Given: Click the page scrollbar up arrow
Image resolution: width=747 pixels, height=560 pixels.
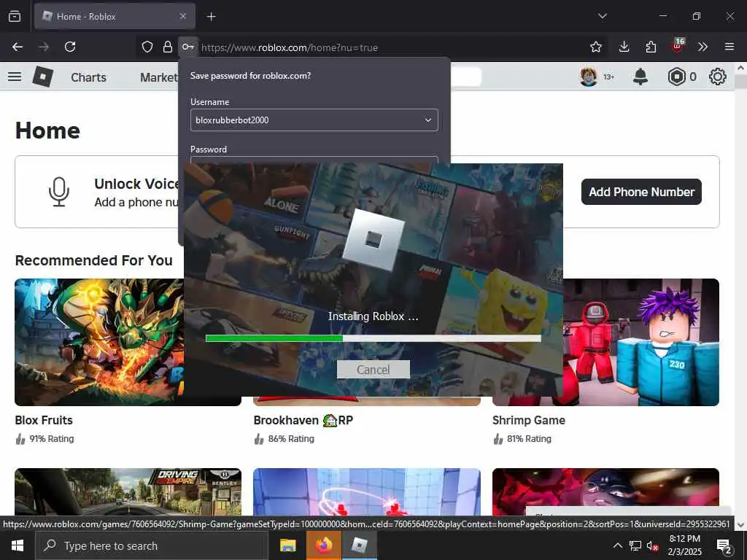Looking at the screenshot, I should [740, 68].
